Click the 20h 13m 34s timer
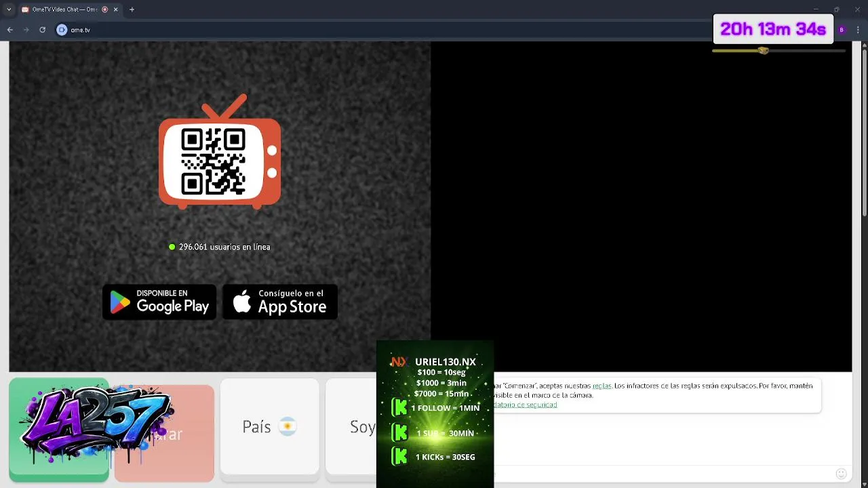868x488 pixels. [773, 29]
